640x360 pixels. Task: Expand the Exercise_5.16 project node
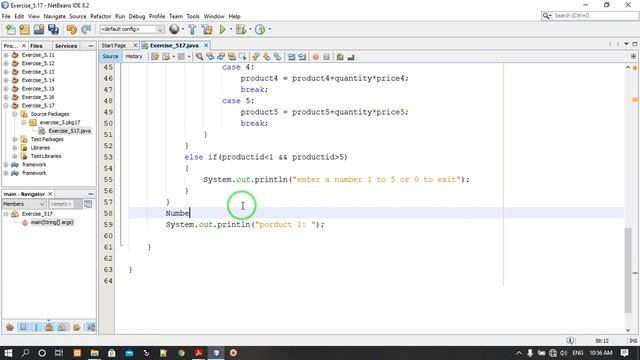6,97
